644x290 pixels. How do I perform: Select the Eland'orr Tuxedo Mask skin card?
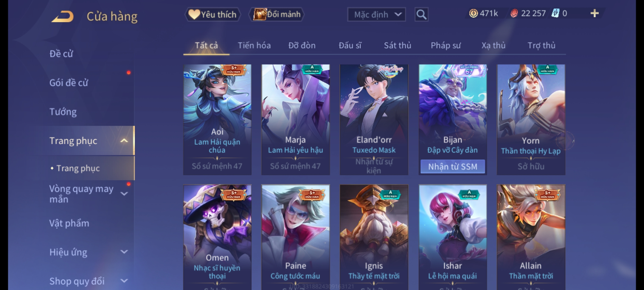(374, 120)
